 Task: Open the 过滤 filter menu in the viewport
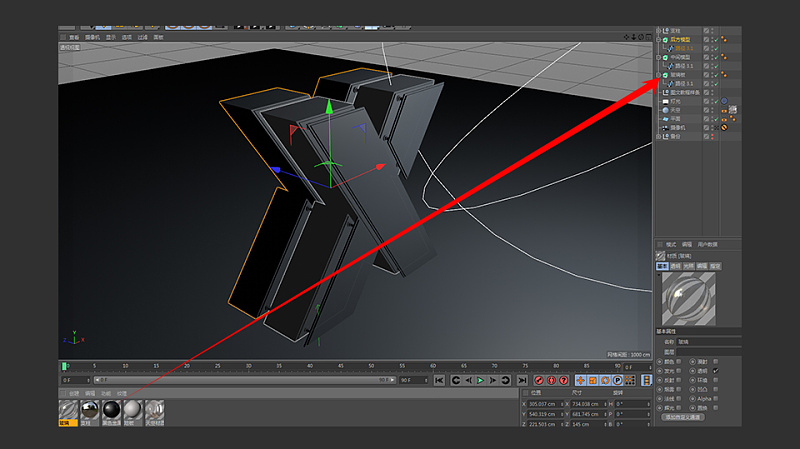coord(142,36)
